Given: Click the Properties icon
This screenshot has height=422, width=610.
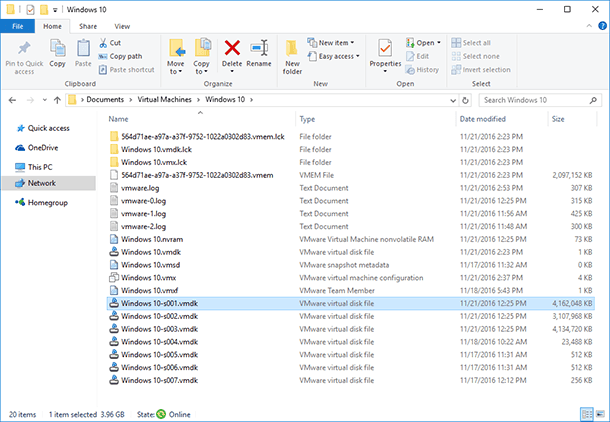Looking at the screenshot, I should click(x=385, y=49).
